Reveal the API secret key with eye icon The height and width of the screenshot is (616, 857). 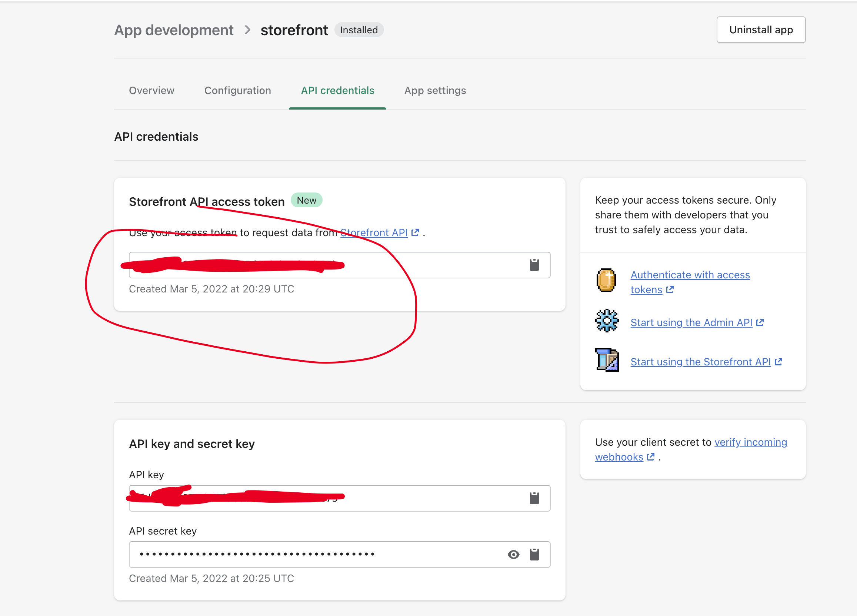[513, 554]
